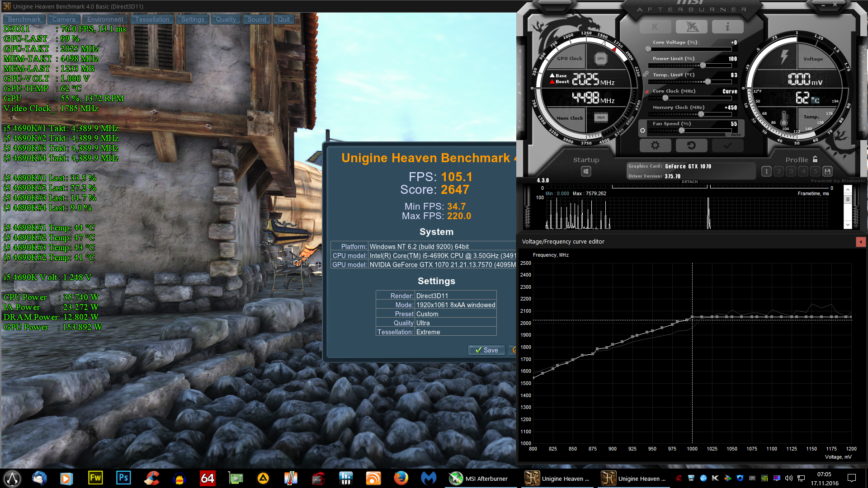Open the Camera menu
The image size is (868, 488).
[x=64, y=19]
